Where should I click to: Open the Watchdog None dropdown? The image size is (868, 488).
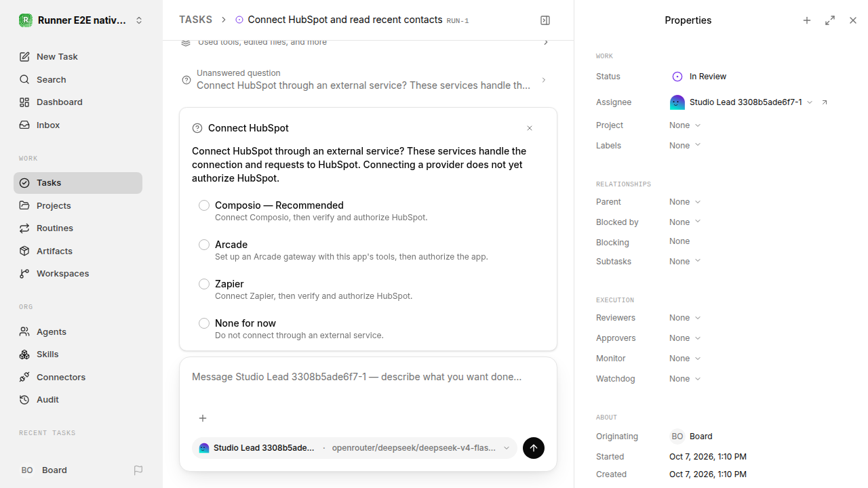pyautogui.click(x=685, y=379)
